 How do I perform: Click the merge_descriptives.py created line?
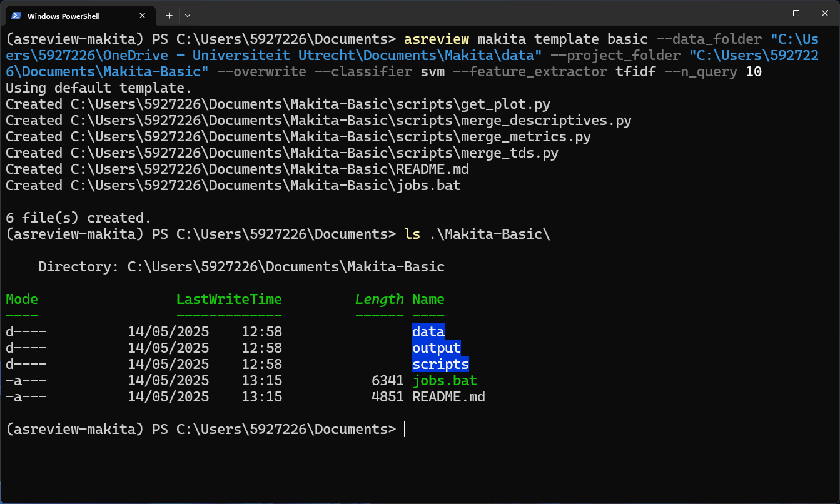318,120
